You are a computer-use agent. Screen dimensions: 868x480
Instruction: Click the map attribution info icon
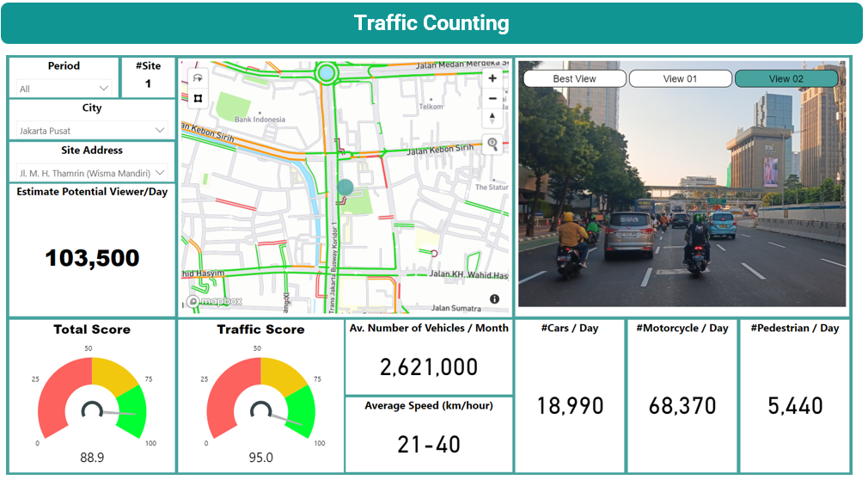click(495, 299)
